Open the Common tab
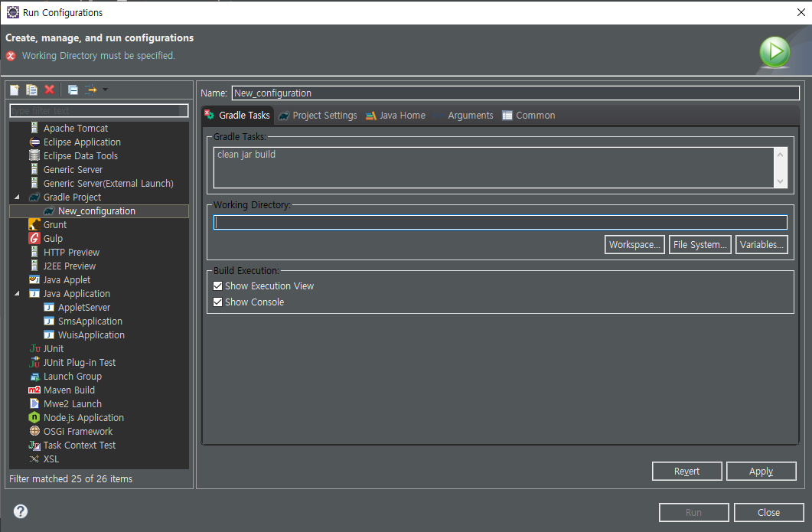812x532 pixels. 529,115
